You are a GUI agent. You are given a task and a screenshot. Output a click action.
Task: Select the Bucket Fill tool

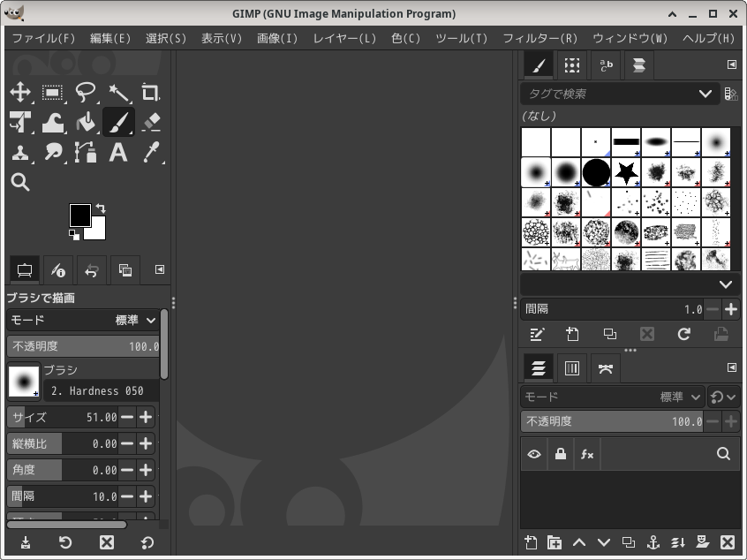[86, 123]
